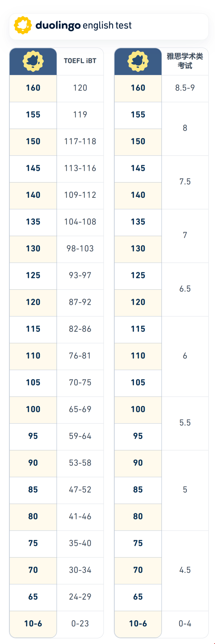Click the 0-23 TOEFL range cell
Viewport: 215px width, 644px height.
(80, 624)
